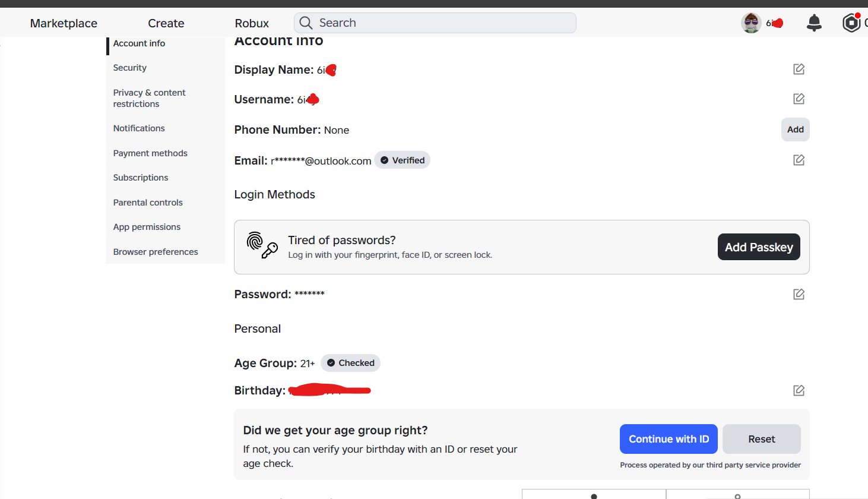This screenshot has height=499, width=868.
Task: Open Privacy & content restrictions
Action: 149,98
